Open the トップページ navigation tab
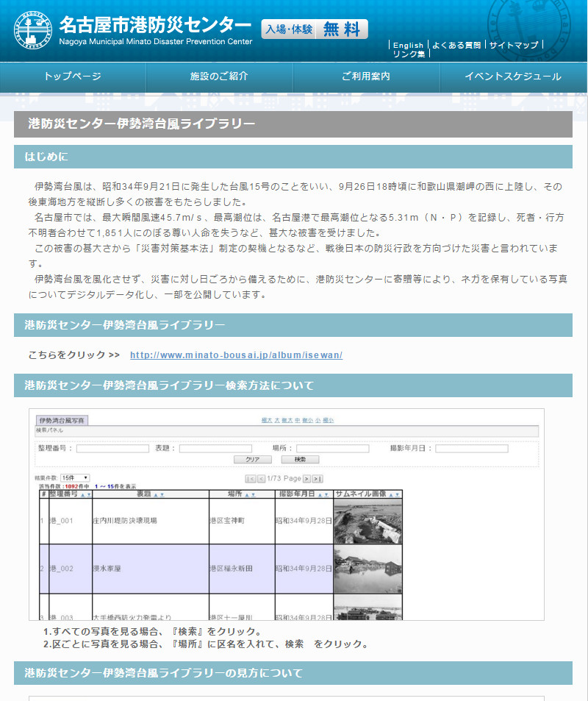This screenshot has width=588, height=701. pos(73,77)
